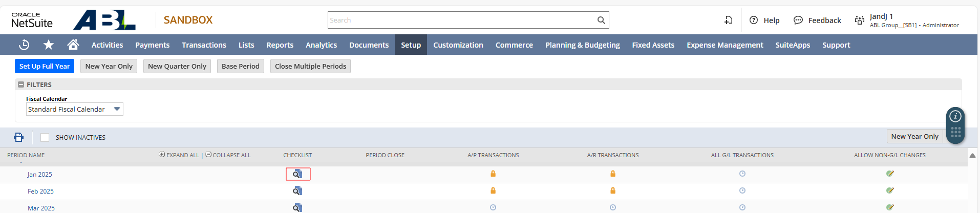
Task: Click the Set Up Full Year button
Action: (45, 66)
